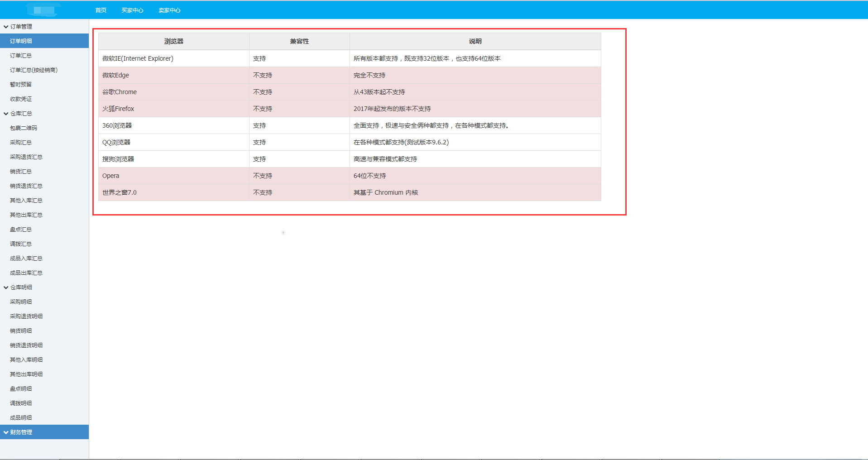Viewport: 868px width, 460px height.
Task: Collapse the 订单管理 section chevron
Action: [6, 27]
